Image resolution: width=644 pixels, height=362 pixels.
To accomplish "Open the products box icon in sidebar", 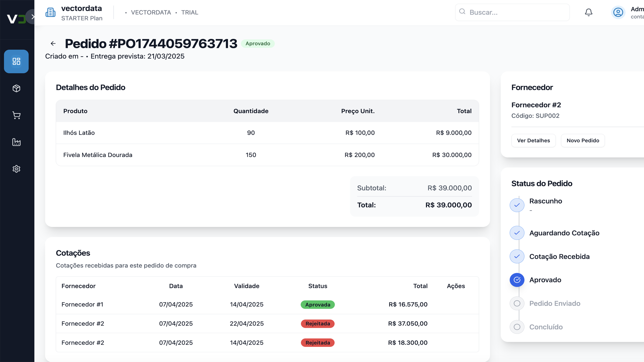I will pos(16,88).
